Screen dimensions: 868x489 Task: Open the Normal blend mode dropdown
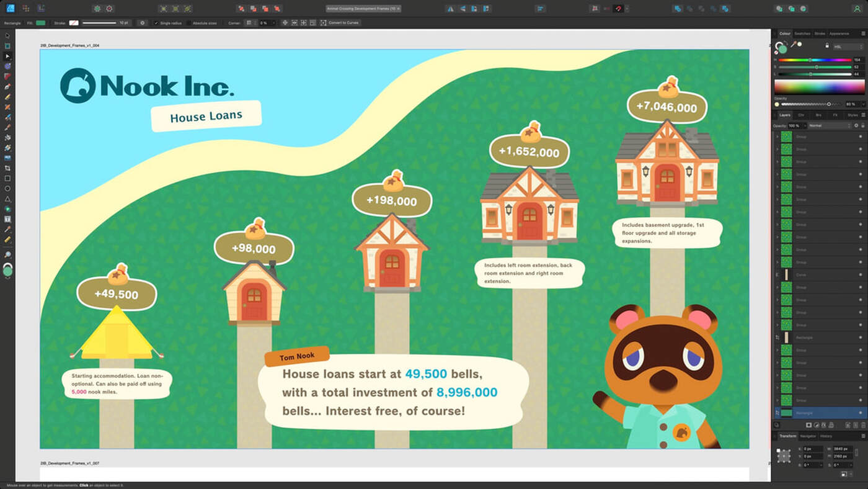point(830,125)
